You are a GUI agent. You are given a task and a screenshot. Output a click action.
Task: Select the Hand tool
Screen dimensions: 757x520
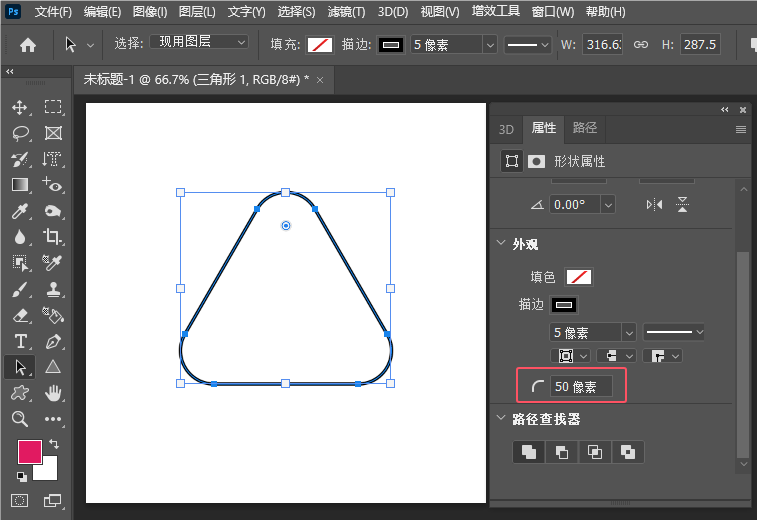tap(53, 393)
